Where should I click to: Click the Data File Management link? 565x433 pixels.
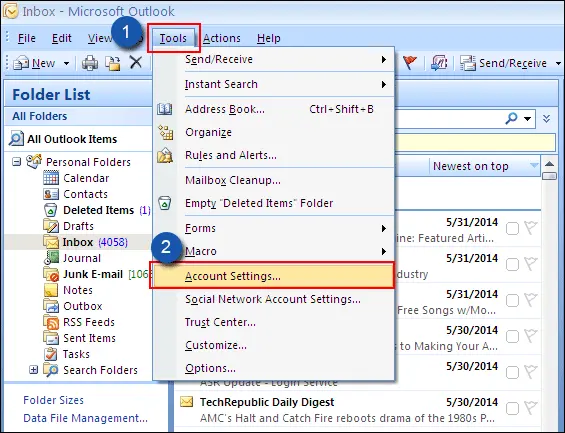[85, 418]
